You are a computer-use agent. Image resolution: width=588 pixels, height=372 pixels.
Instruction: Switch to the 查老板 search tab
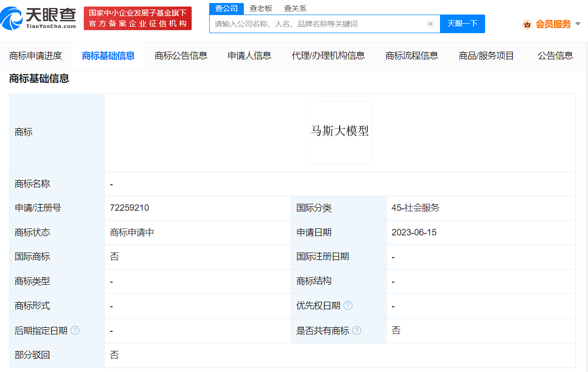coord(261,8)
